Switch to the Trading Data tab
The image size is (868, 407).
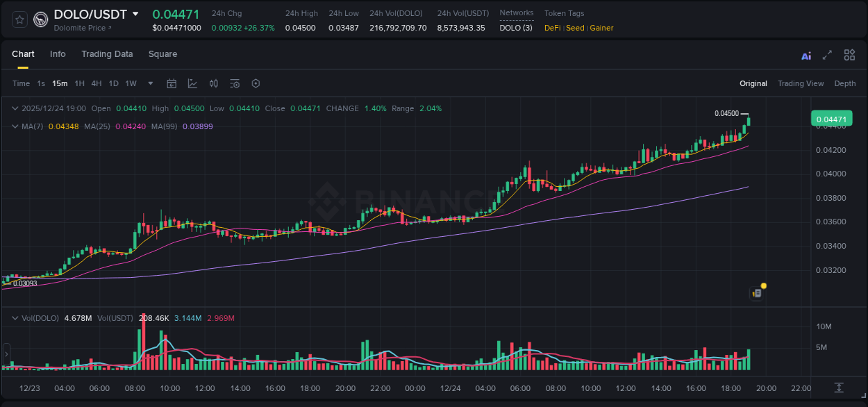(107, 53)
